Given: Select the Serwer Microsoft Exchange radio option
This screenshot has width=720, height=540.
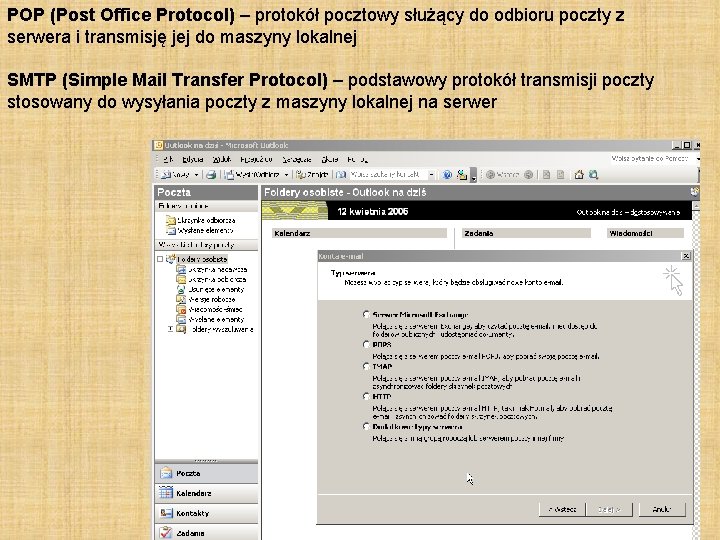Looking at the screenshot, I should (x=366, y=315).
